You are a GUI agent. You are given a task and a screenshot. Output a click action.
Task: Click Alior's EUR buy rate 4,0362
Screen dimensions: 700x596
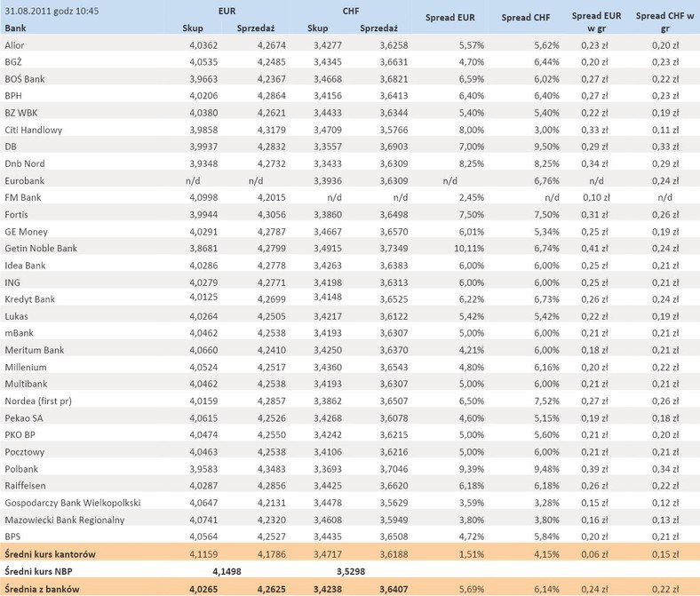[x=203, y=45]
